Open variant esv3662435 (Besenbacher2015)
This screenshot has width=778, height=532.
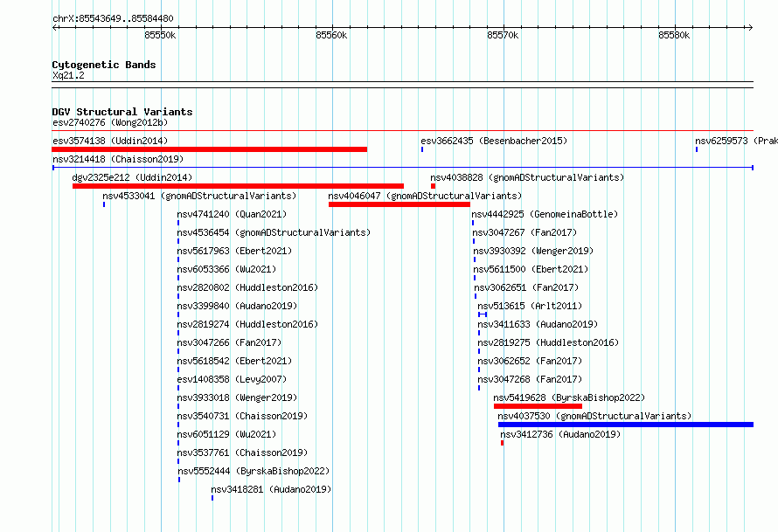click(494, 141)
